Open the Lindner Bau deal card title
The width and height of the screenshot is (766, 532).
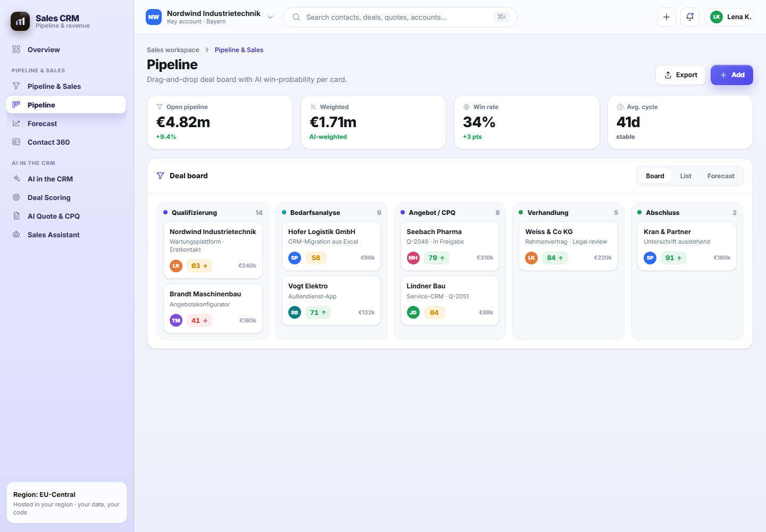coord(426,286)
